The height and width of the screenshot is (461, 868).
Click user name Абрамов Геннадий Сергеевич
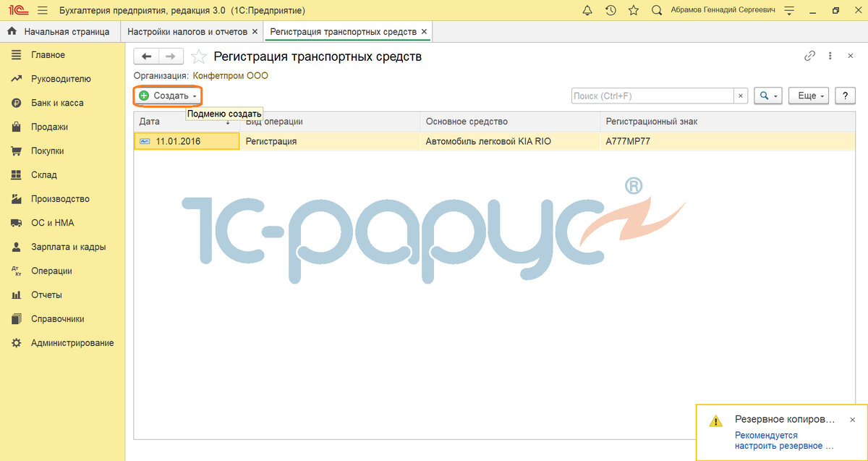723,11
